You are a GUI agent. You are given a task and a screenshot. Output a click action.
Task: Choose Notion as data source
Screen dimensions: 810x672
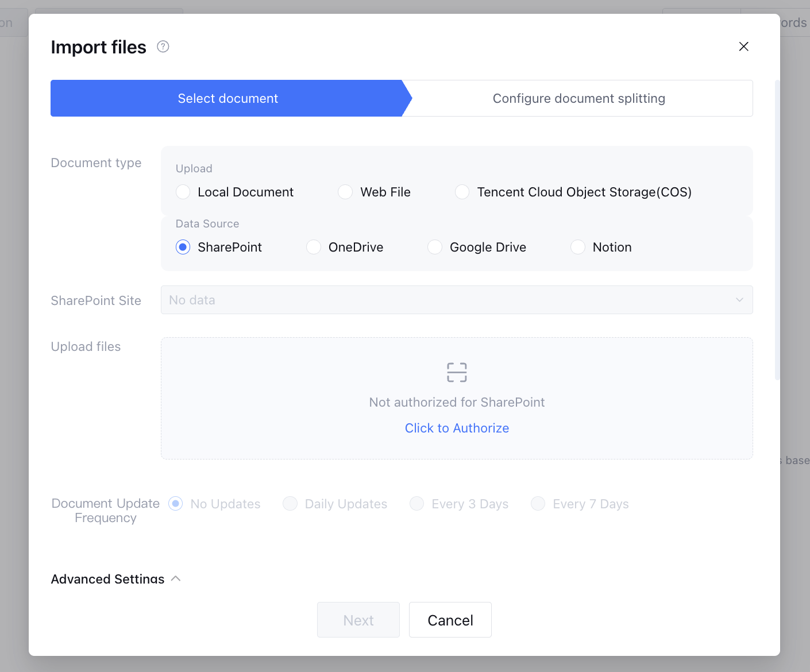(578, 247)
